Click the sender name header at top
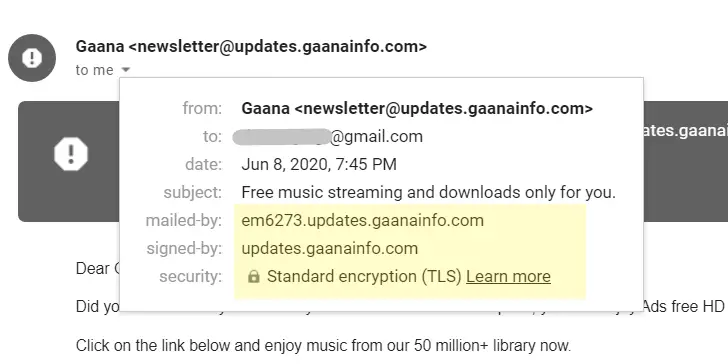Screen dimensions: 728x364 pos(251,46)
